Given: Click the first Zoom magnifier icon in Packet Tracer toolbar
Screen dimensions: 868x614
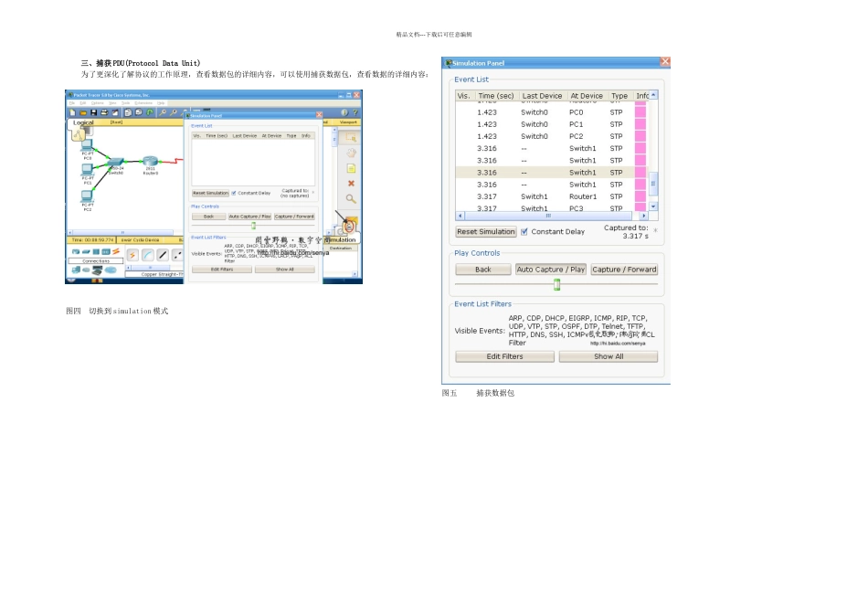Looking at the screenshot, I should pyautogui.click(x=163, y=112).
